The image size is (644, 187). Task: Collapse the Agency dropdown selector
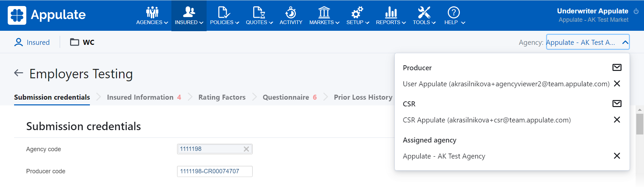[x=625, y=42]
